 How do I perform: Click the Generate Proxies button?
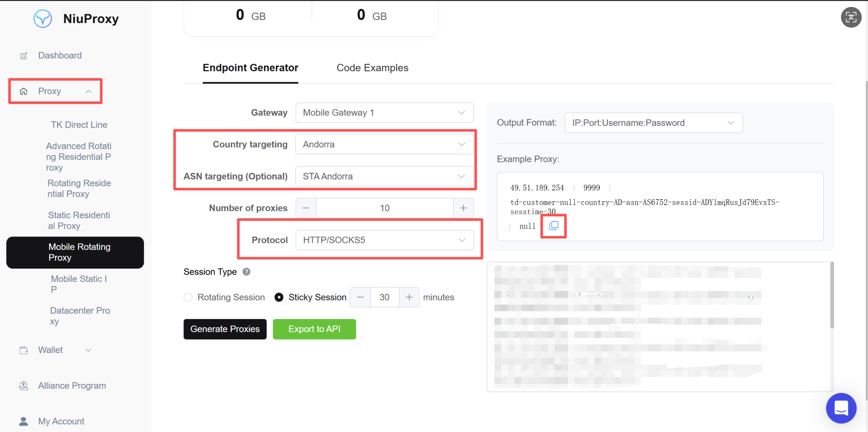point(225,329)
